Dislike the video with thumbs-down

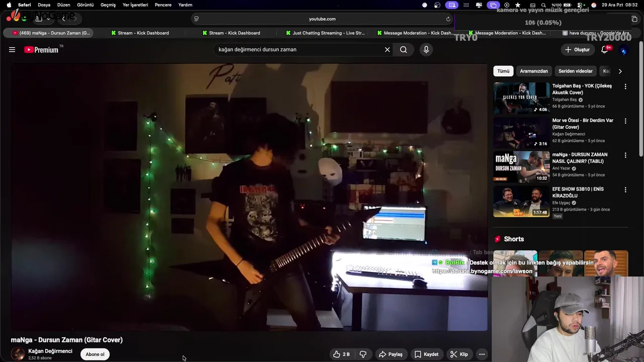pos(363,354)
